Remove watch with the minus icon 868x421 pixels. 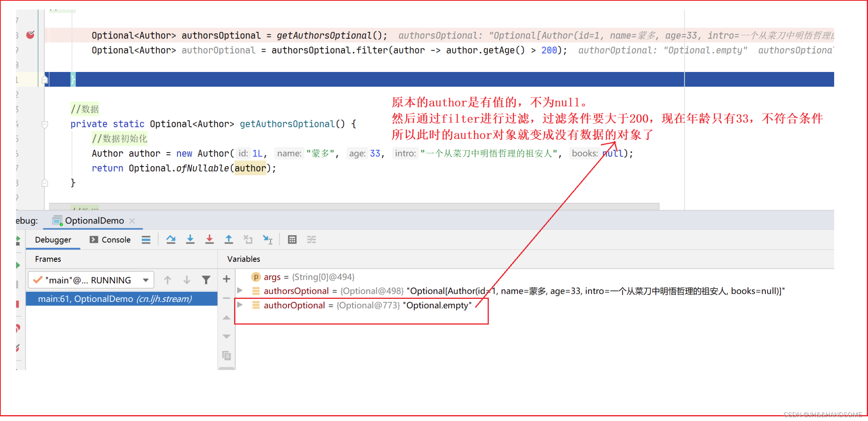click(x=226, y=298)
